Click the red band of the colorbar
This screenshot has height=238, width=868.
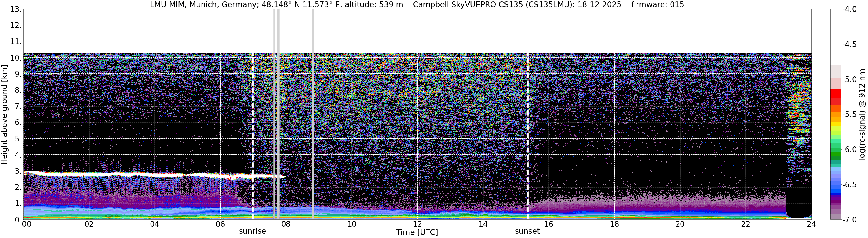(835, 97)
